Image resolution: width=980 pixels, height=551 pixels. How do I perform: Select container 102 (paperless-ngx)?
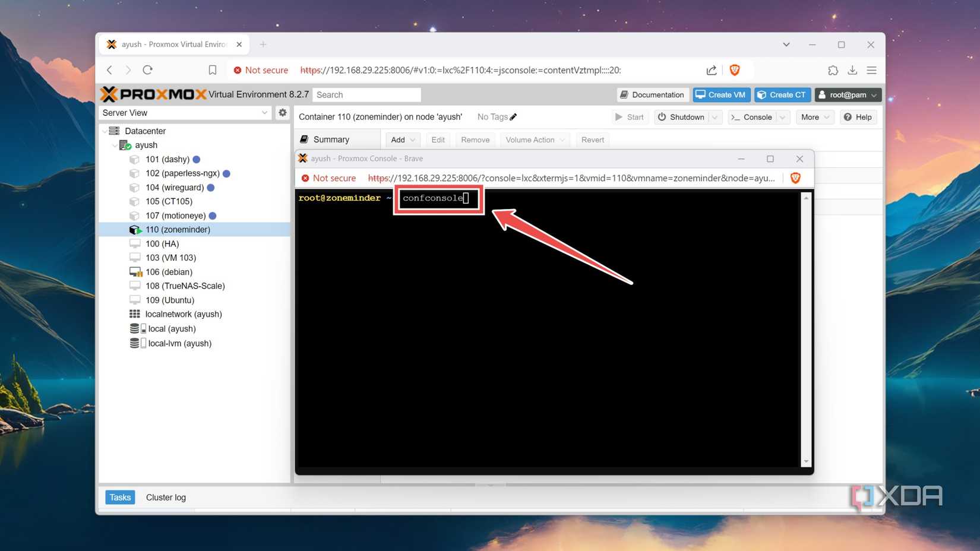182,173
